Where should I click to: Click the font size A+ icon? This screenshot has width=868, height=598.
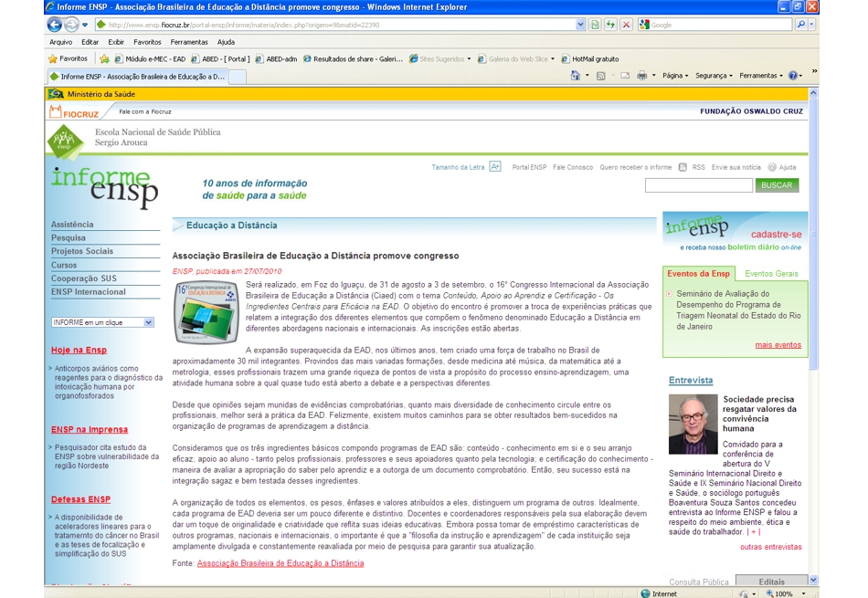(495, 166)
